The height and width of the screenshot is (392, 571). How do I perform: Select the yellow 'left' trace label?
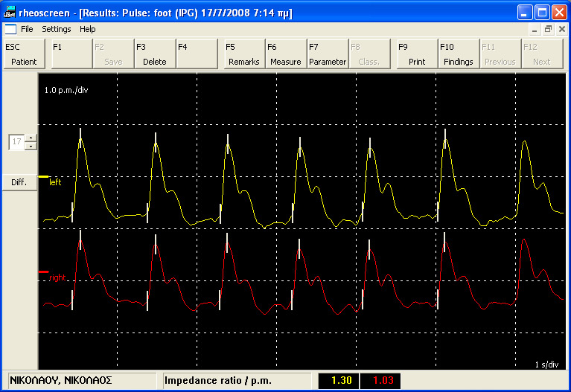55,182
